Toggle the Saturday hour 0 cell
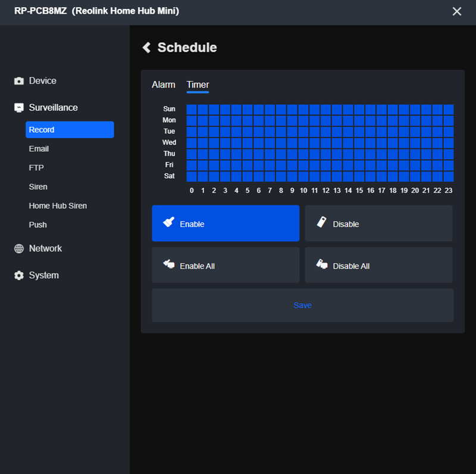The width and height of the screenshot is (476, 474). click(192, 176)
